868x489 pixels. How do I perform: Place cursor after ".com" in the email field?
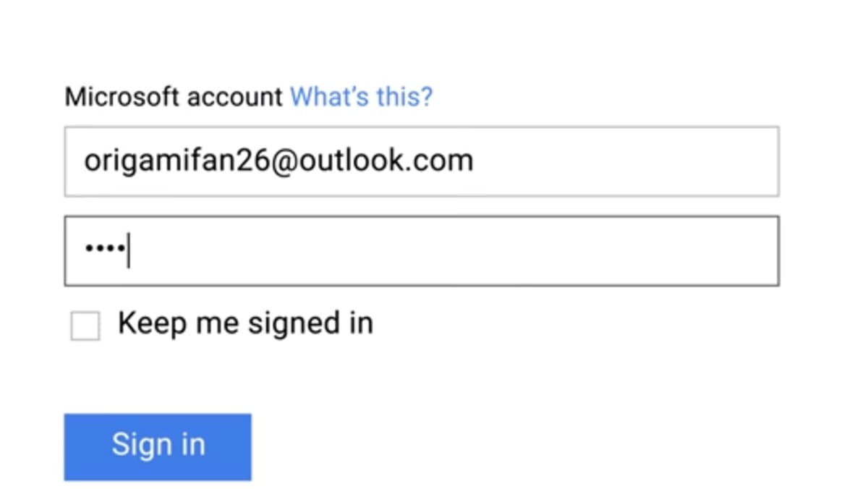(475, 161)
